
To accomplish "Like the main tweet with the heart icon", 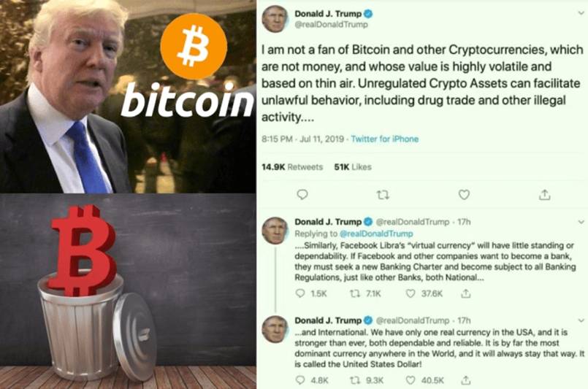I will 464,194.
